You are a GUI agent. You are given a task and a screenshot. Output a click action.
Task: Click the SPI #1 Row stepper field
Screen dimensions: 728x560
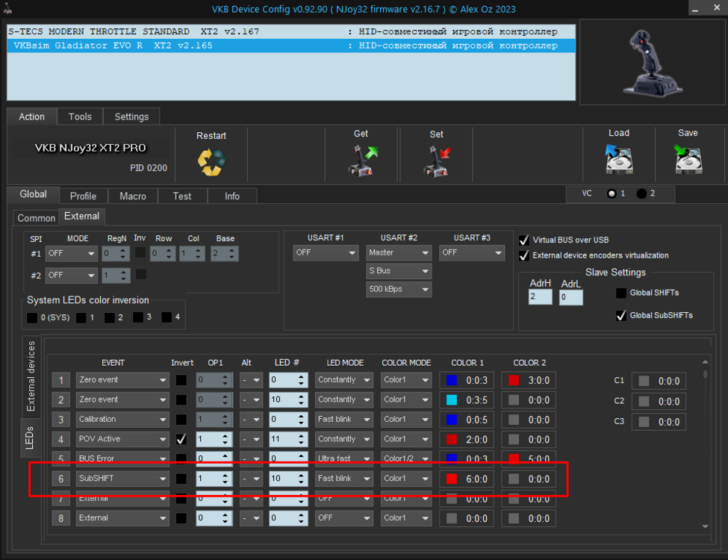163,254
